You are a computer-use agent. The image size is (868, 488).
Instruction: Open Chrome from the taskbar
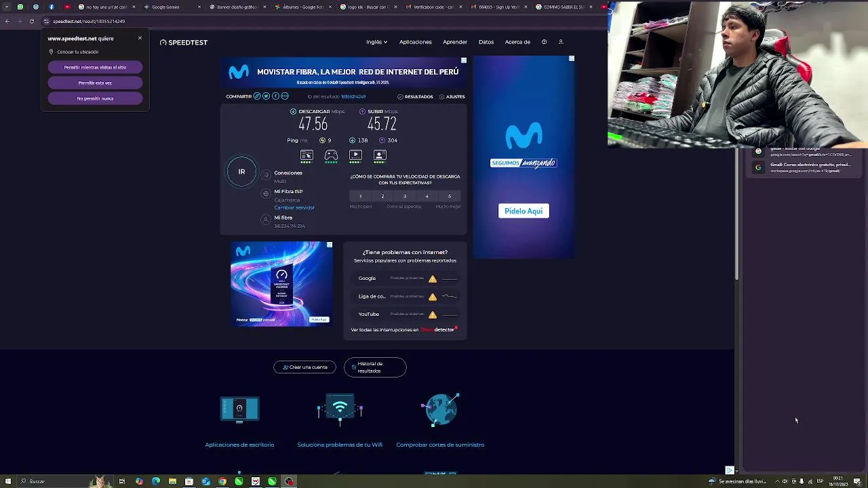click(x=222, y=481)
